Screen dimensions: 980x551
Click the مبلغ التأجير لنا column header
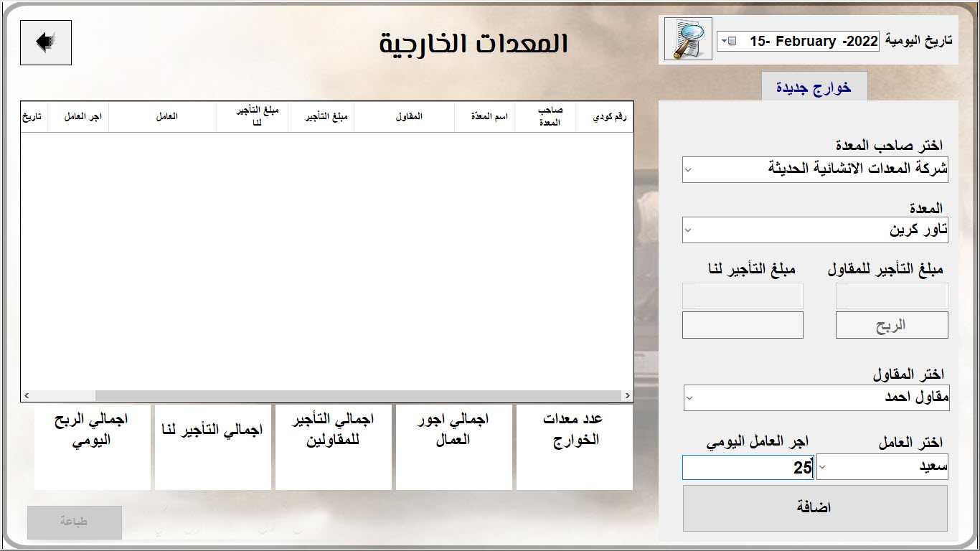[252, 116]
